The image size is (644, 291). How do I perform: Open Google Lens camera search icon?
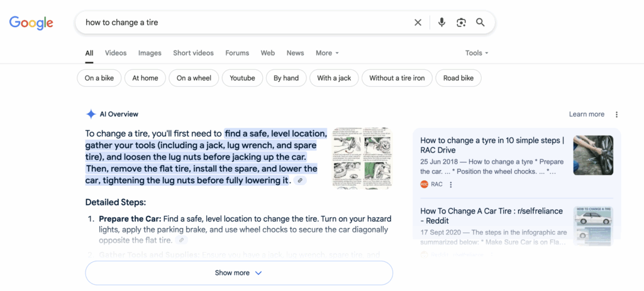pyautogui.click(x=461, y=23)
